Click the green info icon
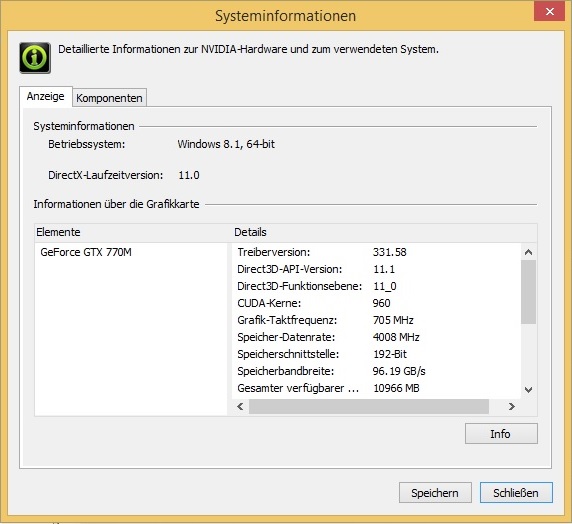This screenshot has height=524, width=572. (x=35, y=58)
